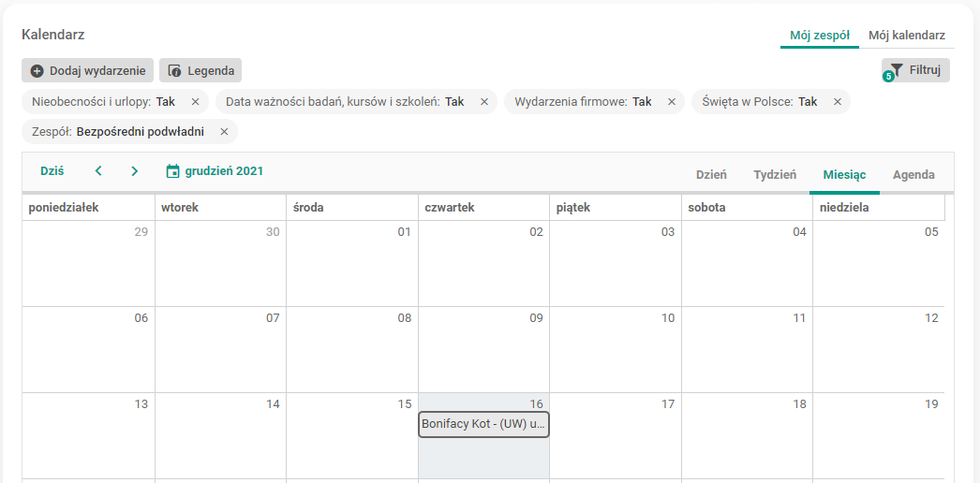Screen dimensions: 980x483
Task: Switch to the Mój kalendarz tab
Action: (906, 36)
